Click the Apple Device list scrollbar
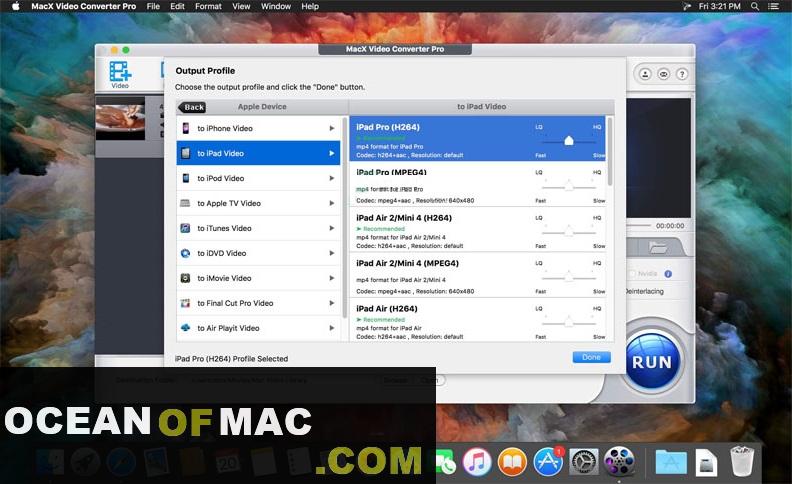The width and height of the screenshot is (792, 484). click(344, 217)
